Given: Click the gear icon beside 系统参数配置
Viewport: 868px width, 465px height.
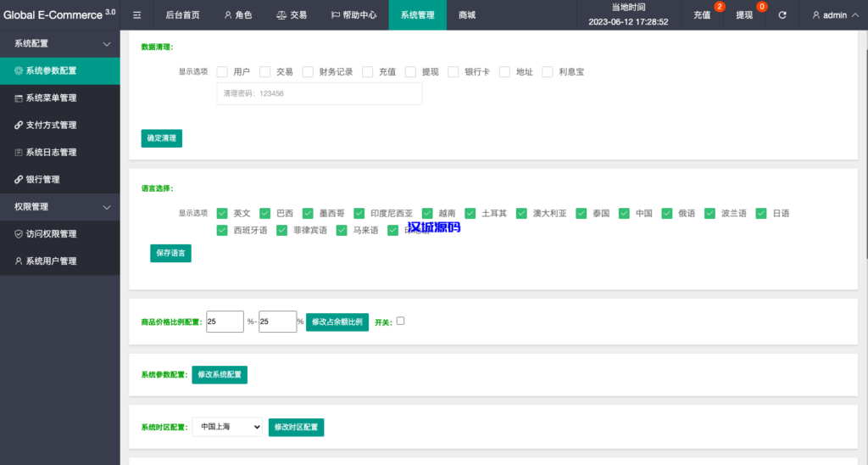Looking at the screenshot, I should (19, 70).
